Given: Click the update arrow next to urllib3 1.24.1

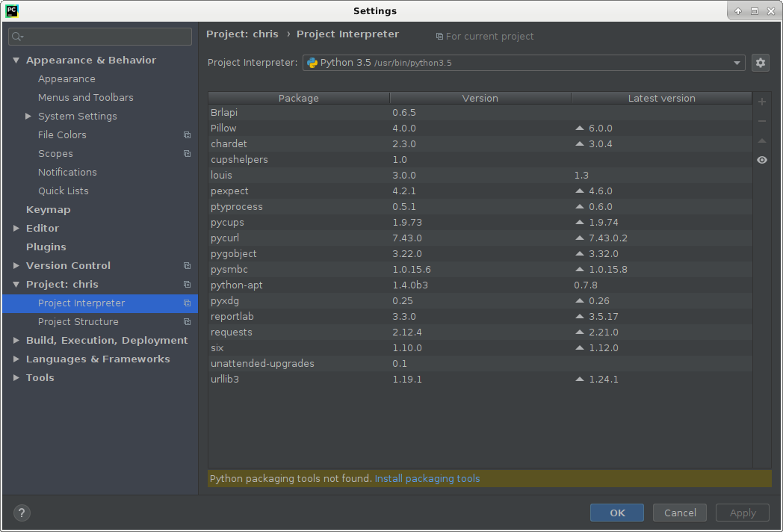Looking at the screenshot, I should coord(579,379).
